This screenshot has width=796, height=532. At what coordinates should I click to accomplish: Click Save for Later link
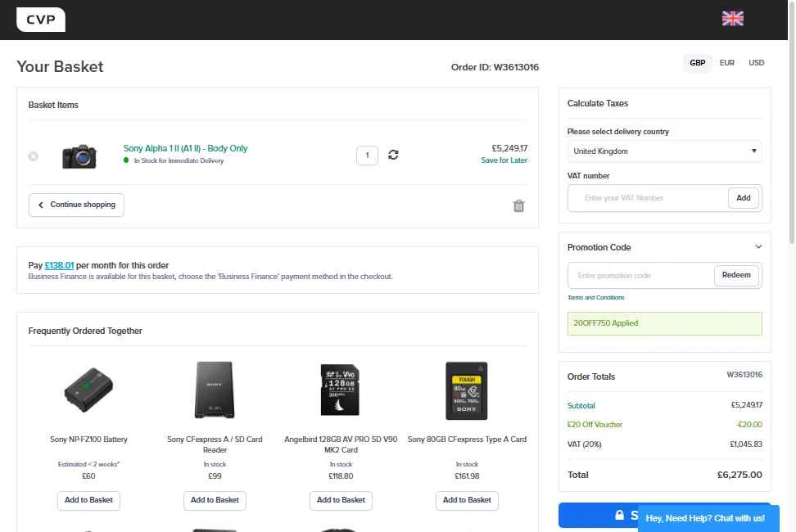(504, 160)
